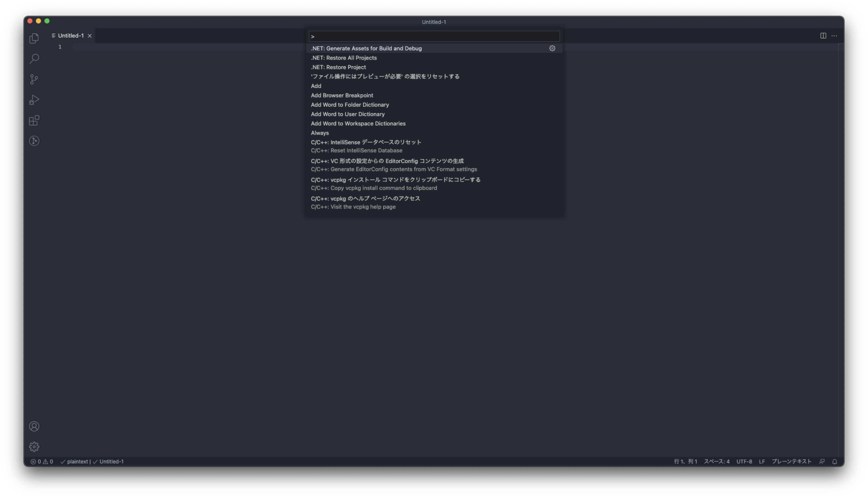868x498 pixels.
Task: Open the Accounts icon in the sidebar
Action: point(34,427)
